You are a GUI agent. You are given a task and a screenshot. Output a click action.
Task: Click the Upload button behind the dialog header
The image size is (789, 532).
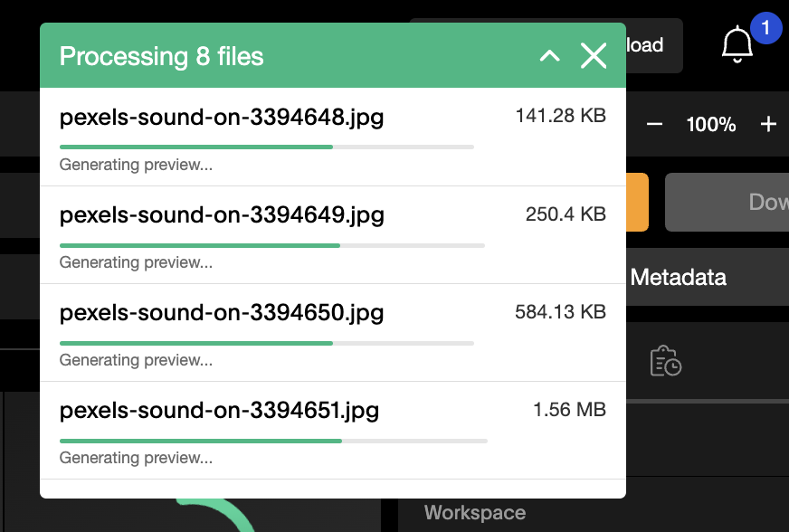(654, 45)
